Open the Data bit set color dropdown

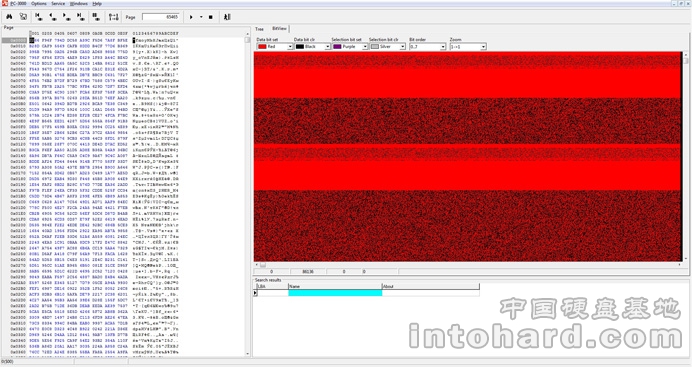[x=275, y=46]
